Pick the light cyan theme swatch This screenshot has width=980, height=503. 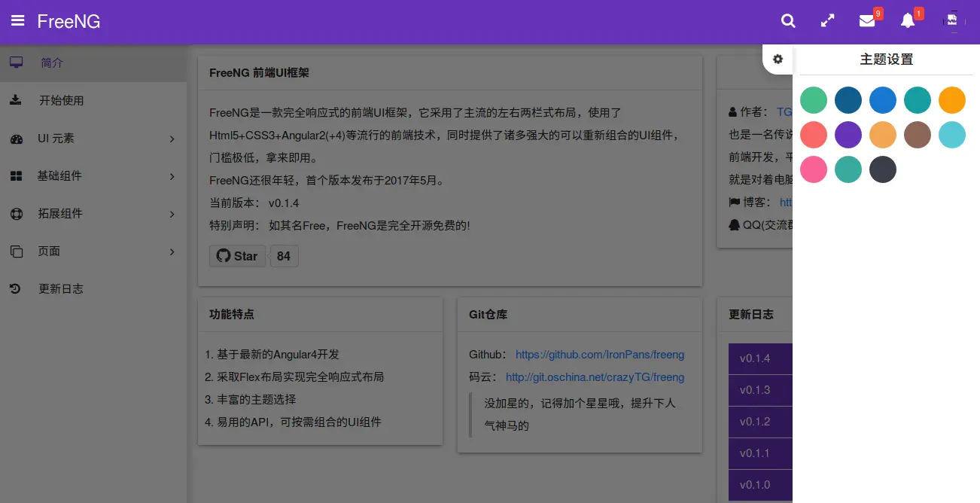952,135
